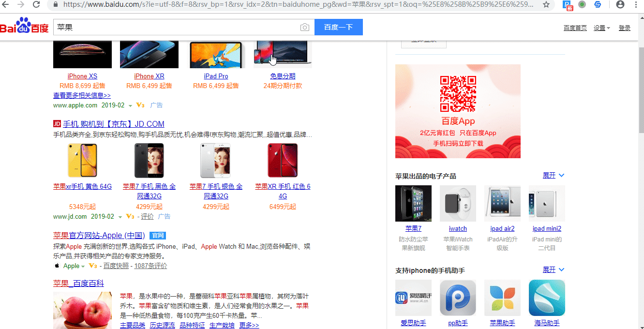This screenshot has height=329, width=644.
Task: Open the Chrome three-dot menu
Action: coord(635,4)
